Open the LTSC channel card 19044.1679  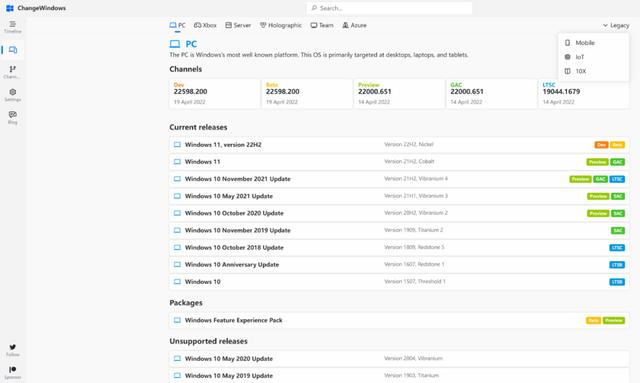[584, 94]
